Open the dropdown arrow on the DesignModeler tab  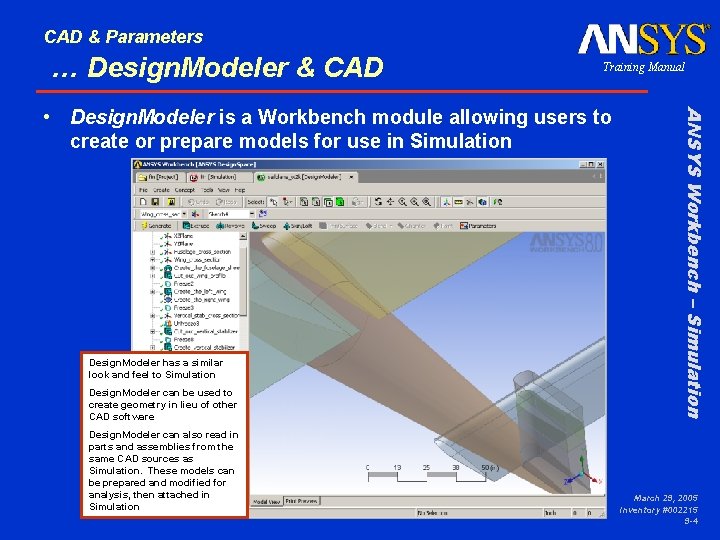[351, 177]
